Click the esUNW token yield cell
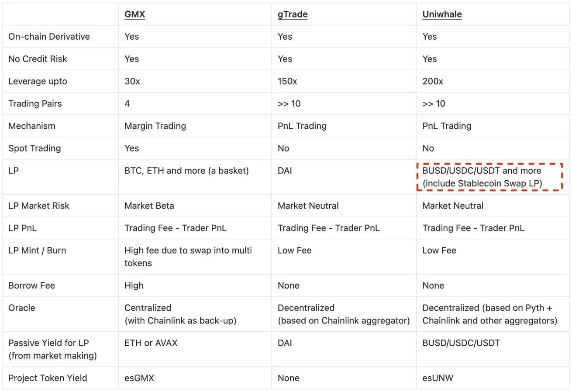This screenshot has height=392, width=572. coord(438,378)
